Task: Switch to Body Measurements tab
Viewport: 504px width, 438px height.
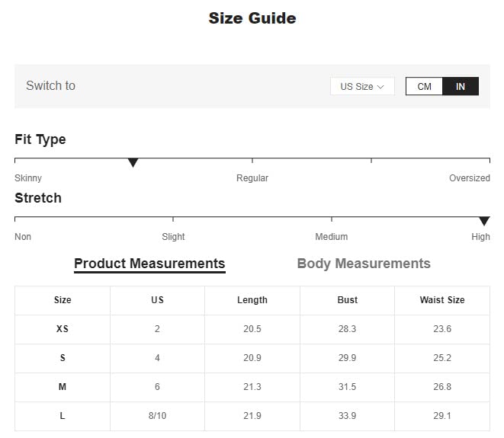Action: tap(364, 264)
